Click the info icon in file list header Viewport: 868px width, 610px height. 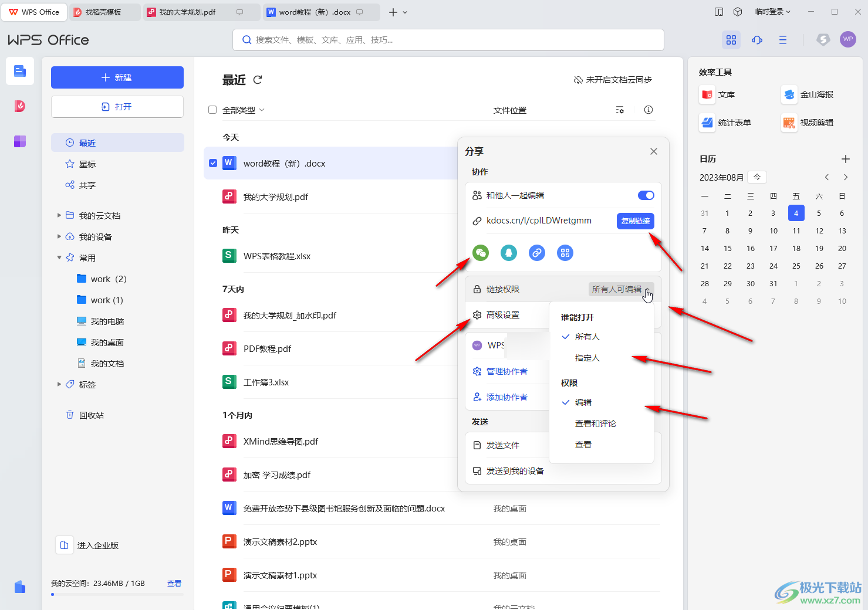pyautogui.click(x=649, y=110)
